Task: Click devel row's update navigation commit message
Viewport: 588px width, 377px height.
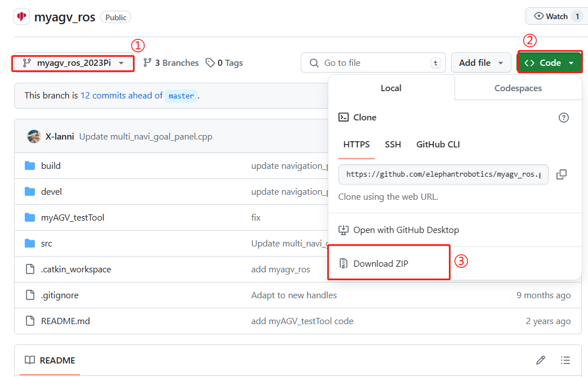Action: [290, 191]
